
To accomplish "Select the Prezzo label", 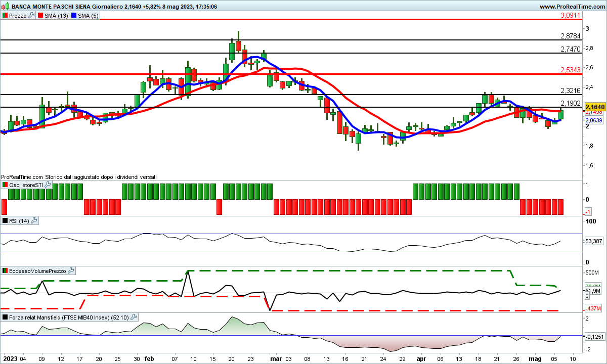I will tap(18, 16).
